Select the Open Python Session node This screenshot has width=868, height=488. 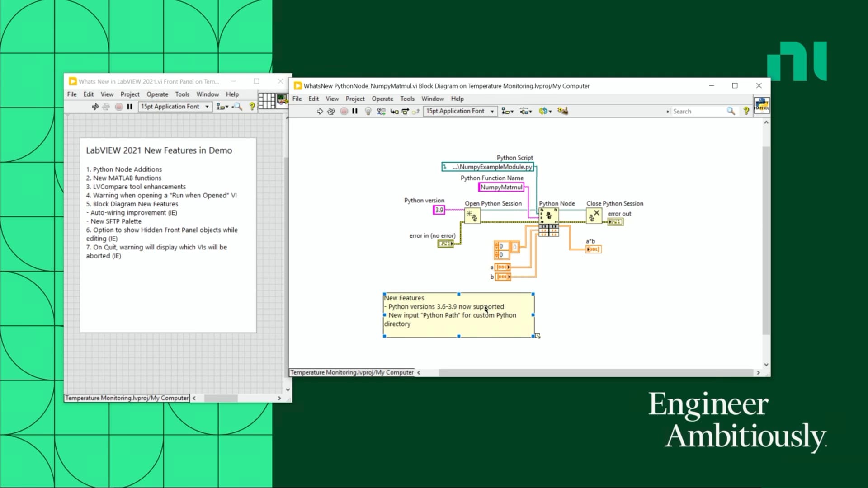pos(472,216)
